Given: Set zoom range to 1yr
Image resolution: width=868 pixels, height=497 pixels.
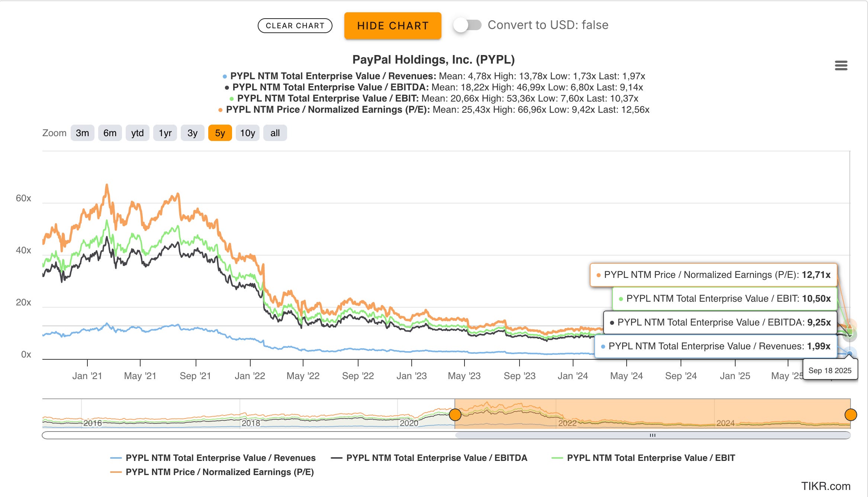Looking at the screenshot, I should (x=165, y=133).
